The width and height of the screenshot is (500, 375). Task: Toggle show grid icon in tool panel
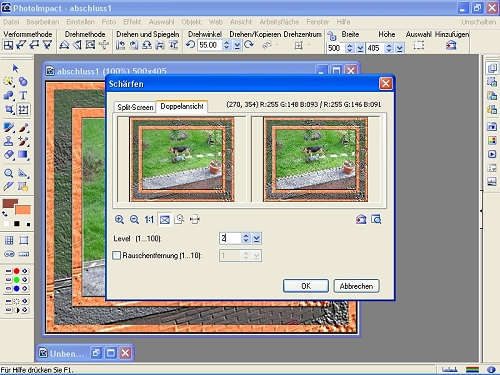coord(9,240)
